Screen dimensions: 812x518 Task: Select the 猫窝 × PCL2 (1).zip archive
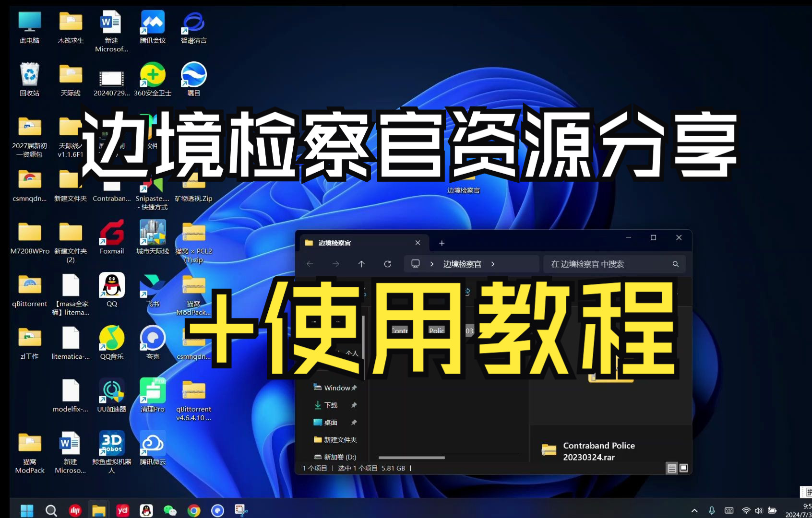(x=193, y=242)
